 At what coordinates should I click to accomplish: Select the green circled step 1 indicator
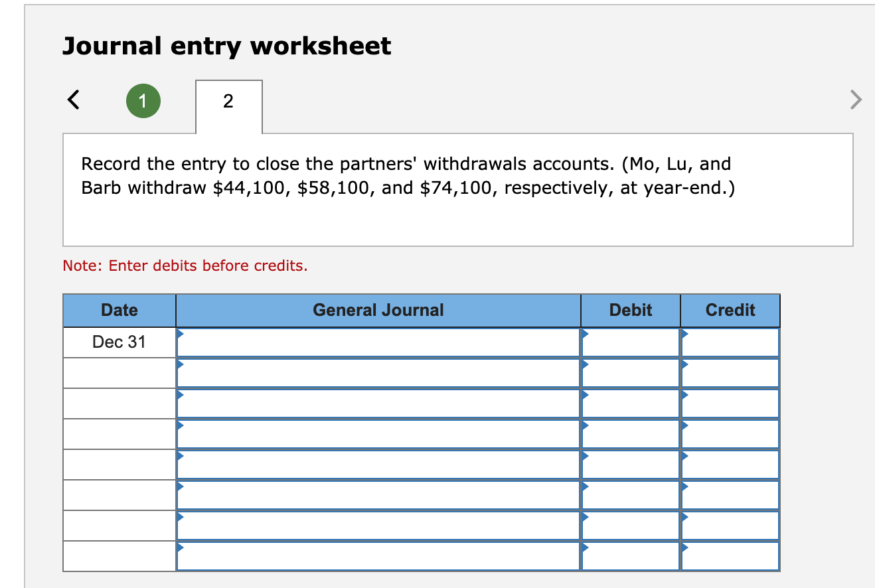coord(143,100)
